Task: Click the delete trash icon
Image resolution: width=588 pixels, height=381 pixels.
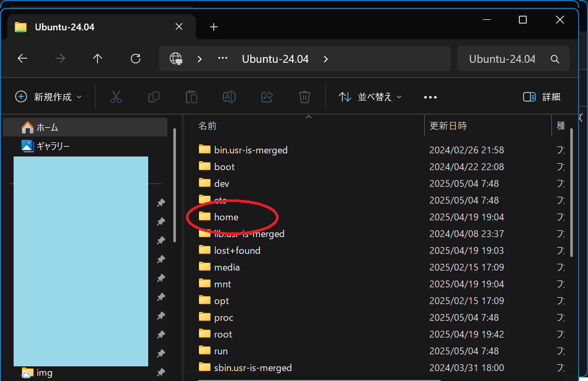Action: tap(305, 97)
